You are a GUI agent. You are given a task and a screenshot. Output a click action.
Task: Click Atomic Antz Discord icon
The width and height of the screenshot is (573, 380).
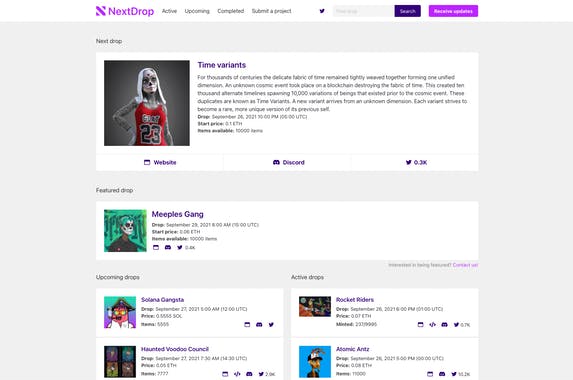[x=442, y=374]
